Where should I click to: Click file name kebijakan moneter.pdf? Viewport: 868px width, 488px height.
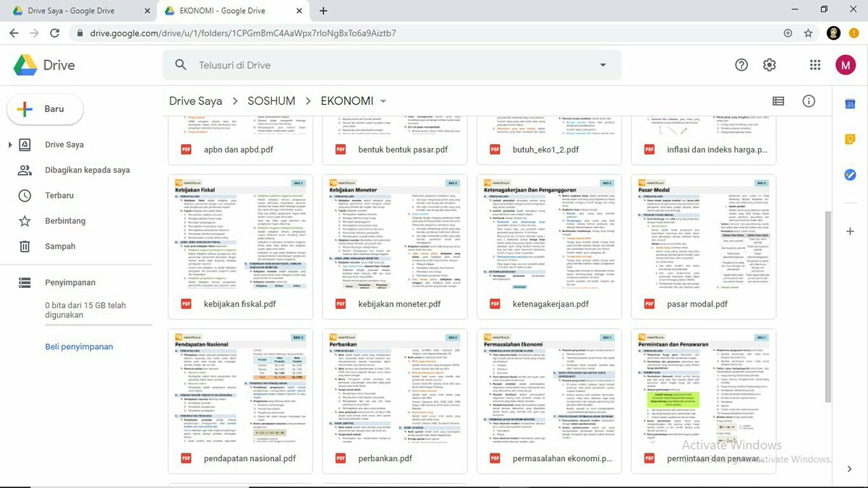[399, 304]
